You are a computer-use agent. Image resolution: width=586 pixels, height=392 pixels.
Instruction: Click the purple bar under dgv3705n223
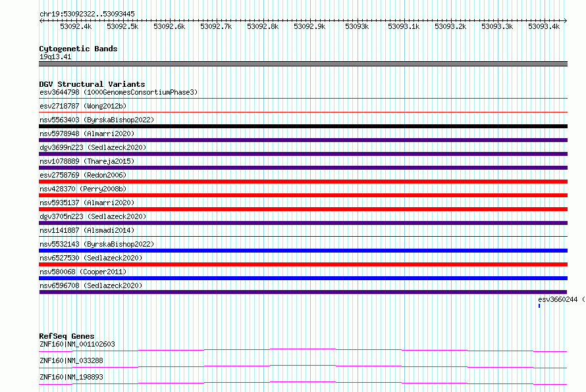pyautogui.click(x=303, y=223)
